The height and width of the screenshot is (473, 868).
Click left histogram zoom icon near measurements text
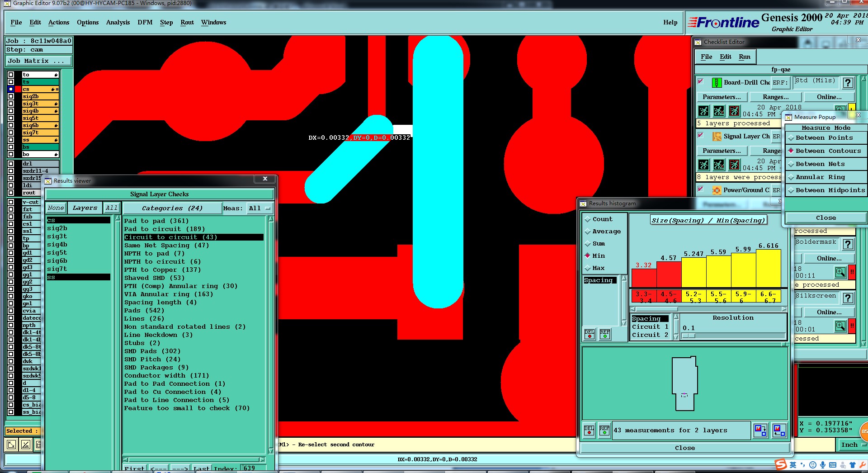point(760,430)
